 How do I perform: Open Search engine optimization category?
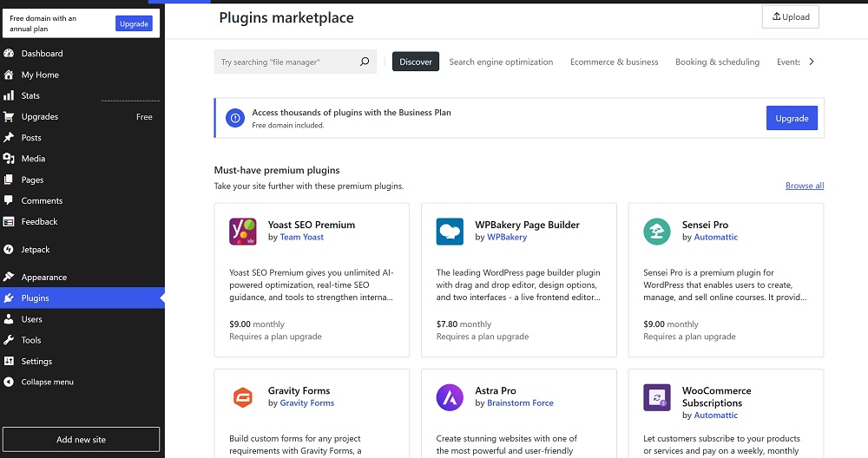click(x=501, y=62)
